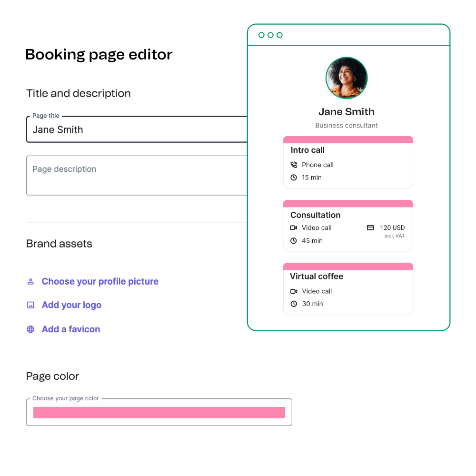This screenshot has height=476, width=476.
Task: Click the video camera icon in Consultation
Action: [x=294, y=228]
